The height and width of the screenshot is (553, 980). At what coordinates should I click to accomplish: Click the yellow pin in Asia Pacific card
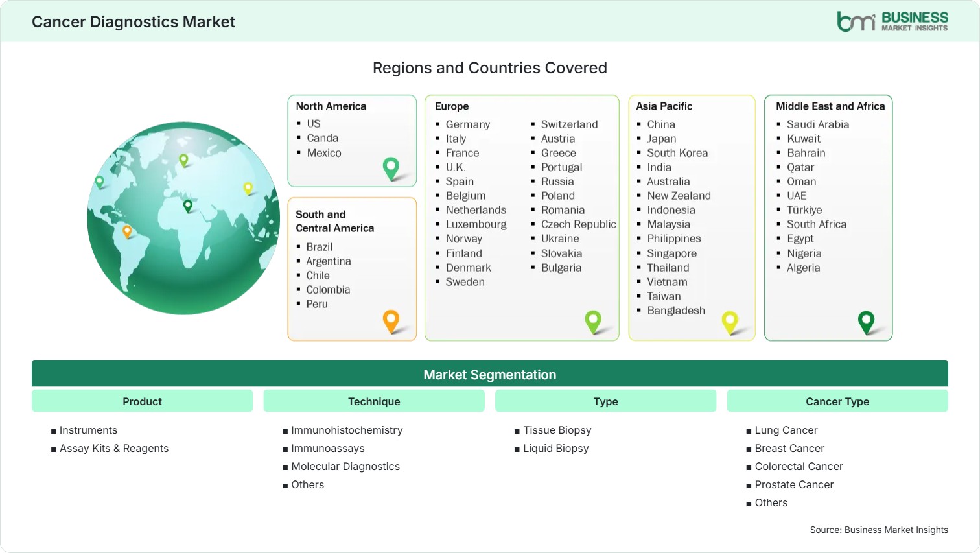tap(730, 322)
